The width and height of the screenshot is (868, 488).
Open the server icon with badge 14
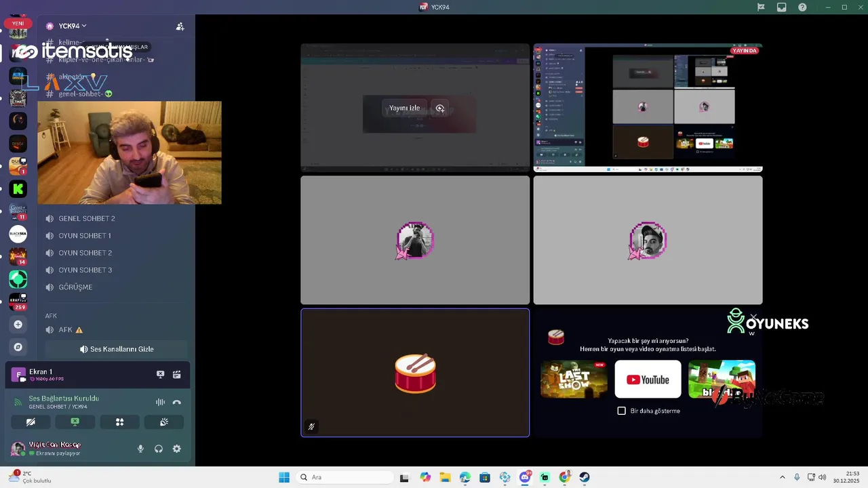pyautogui.click(x=18, y=257)
